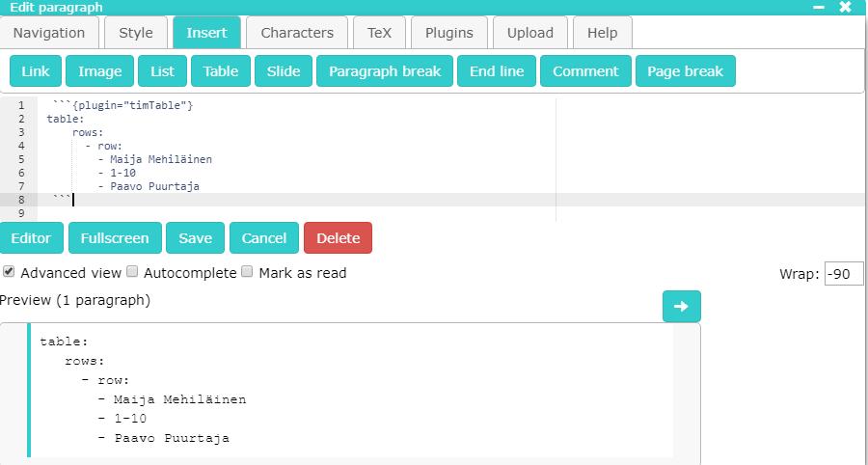Insert a List
Image resolution: width=868 pixels, height=465 pixels.
[162, 70]
